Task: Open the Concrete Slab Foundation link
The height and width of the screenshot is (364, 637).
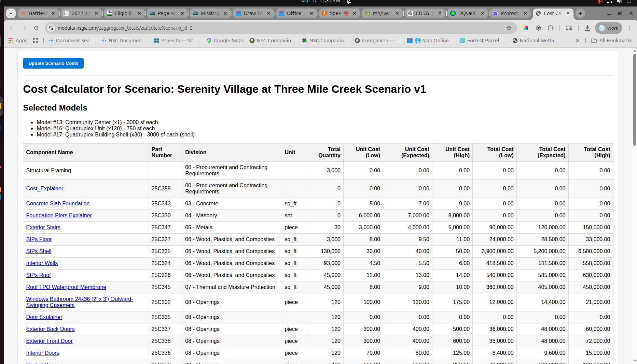Action: click(58, 203)
